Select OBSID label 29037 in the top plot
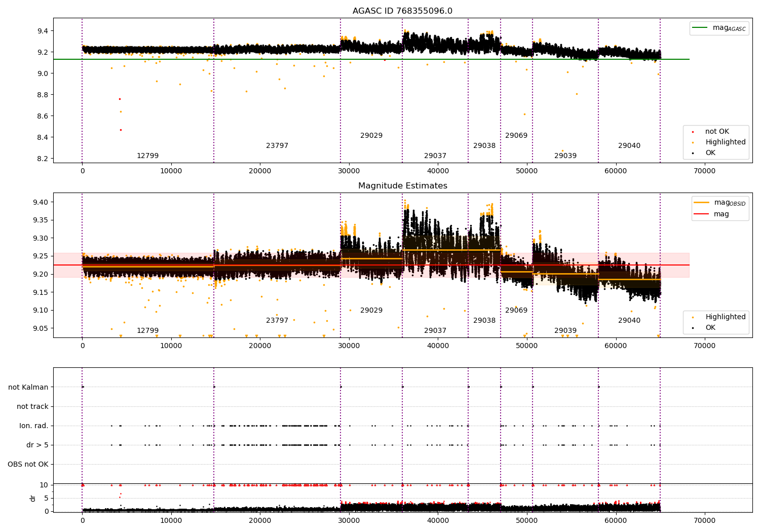The height and width of the screenshot is (532, 760). click(435, 156)
